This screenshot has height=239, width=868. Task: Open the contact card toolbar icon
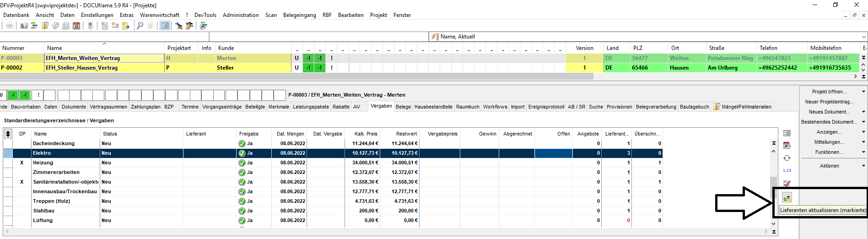[24, 26]
